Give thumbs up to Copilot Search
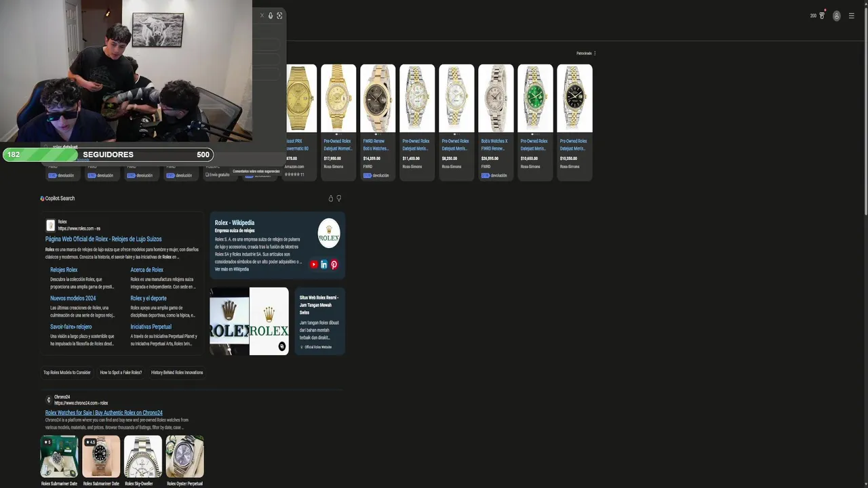 pyautogui.click(x=331, y=199)
